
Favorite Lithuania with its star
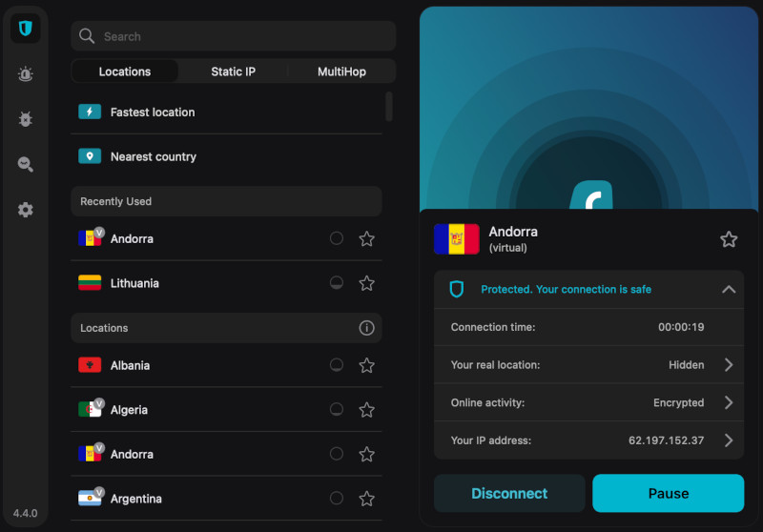coord(366,283)
